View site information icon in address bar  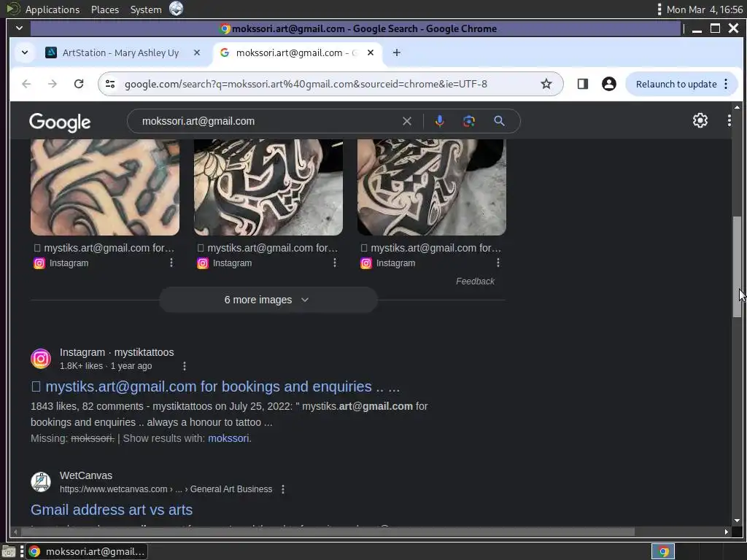[110, 84]
